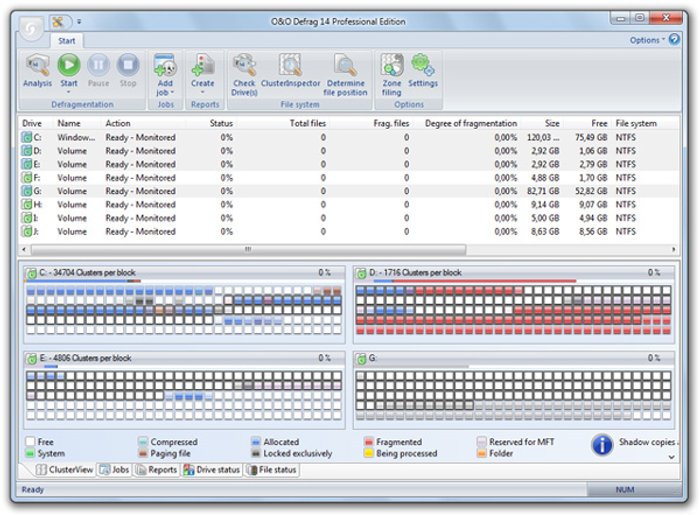This screenshot has height=515, width=700.
Task: Expand the Add job dropdown arrow
Action: click(172, 92)
